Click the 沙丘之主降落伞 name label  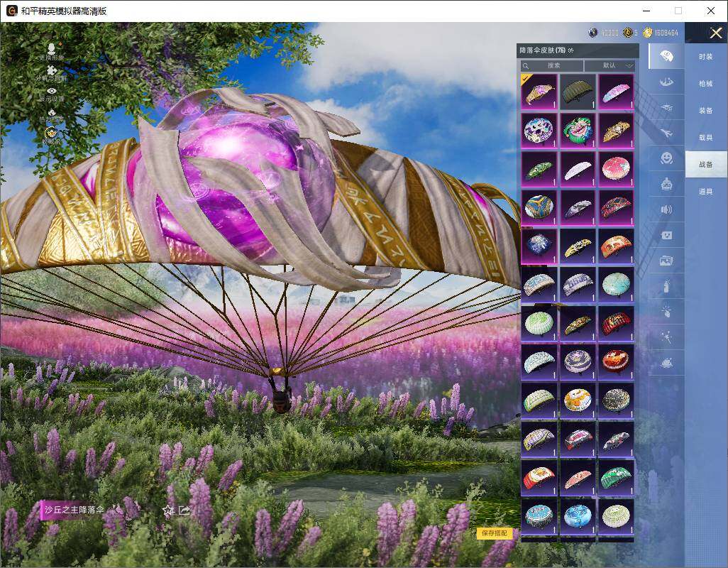[75, 510]
